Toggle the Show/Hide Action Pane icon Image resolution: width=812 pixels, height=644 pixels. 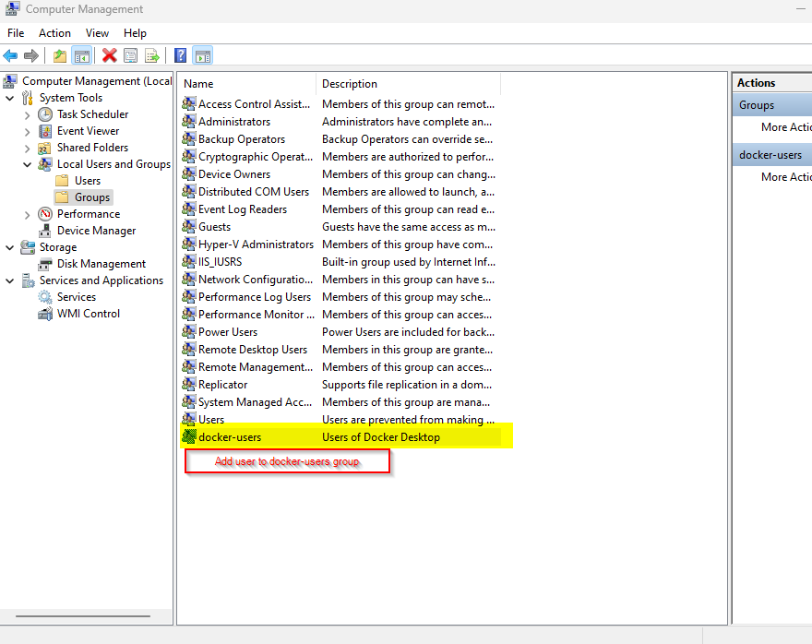(x=203, y=55)
